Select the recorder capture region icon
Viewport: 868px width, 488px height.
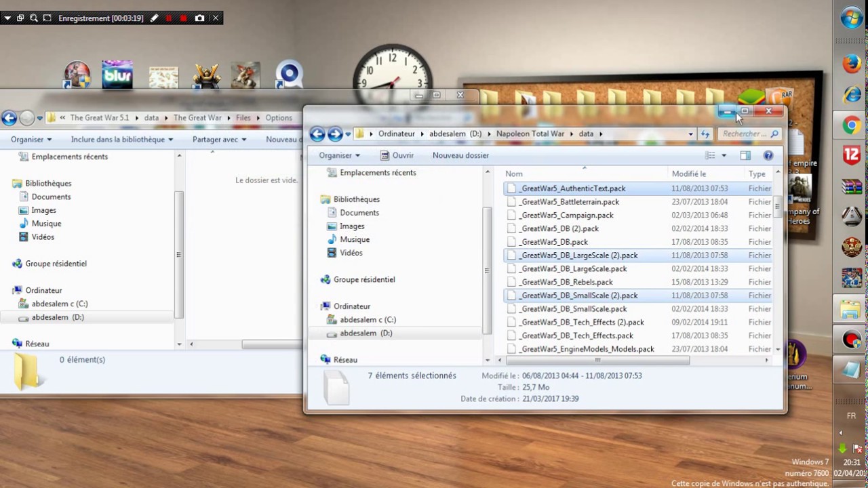point(47,18)
